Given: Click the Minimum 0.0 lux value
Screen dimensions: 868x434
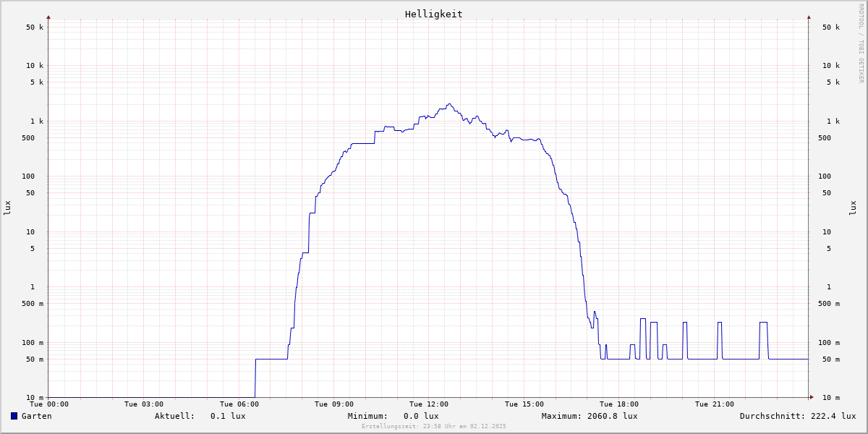Looking at the screenshot, I should tap(421, 416).
